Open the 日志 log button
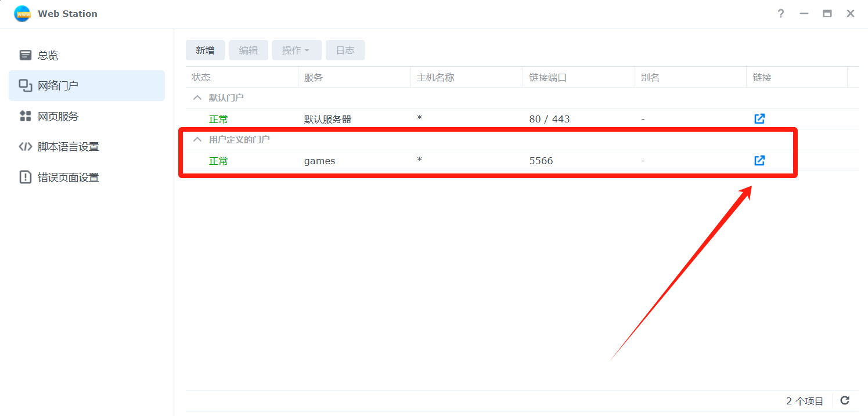Screen dimensions: 868x416 (x=345, y=50)
